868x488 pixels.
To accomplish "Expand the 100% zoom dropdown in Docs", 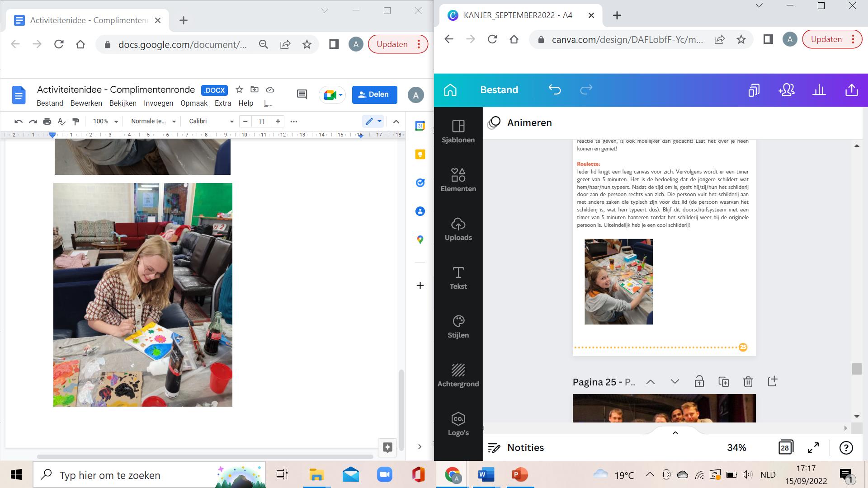I will click(x=105, y=122).
